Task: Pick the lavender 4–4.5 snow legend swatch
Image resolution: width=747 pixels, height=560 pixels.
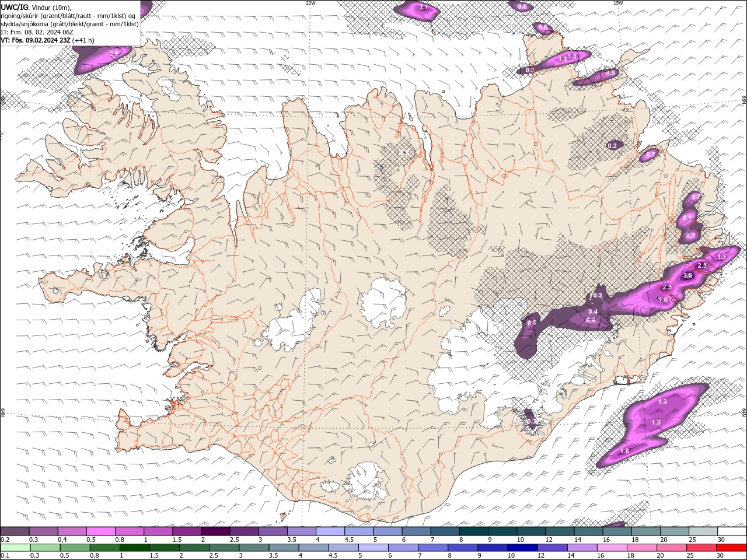Action: [330, 531]
